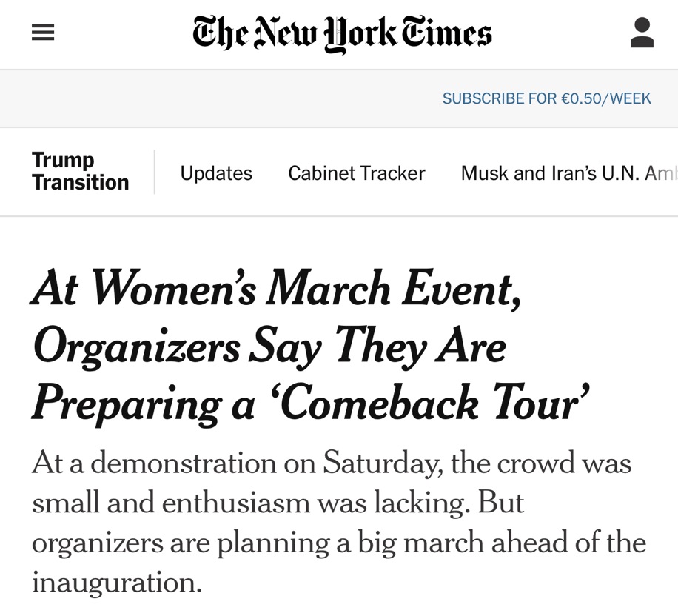678x616 pixels.
Task: Click the word 'Times' in the masthead
Action: click(x=449, y=34)
